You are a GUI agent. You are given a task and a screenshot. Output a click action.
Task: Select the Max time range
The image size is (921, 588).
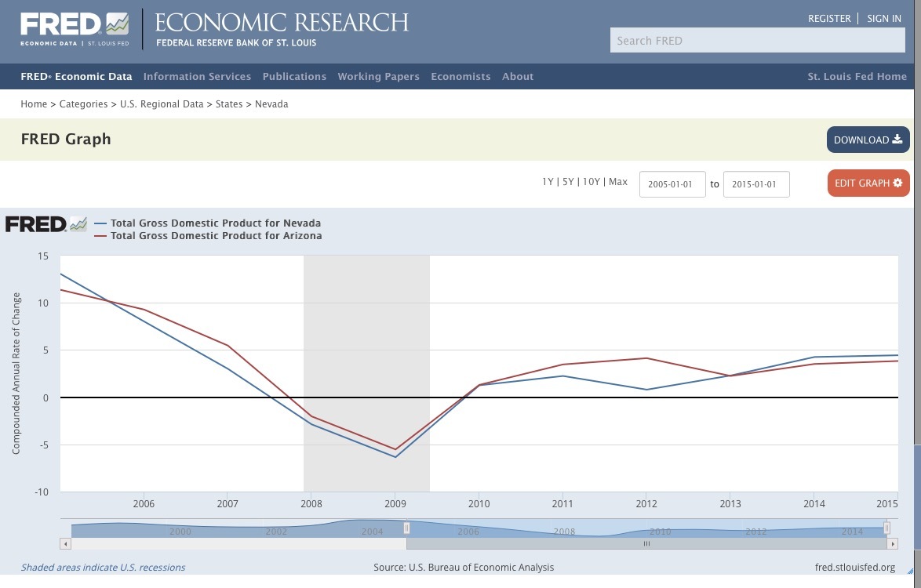(x=618, y=182)
